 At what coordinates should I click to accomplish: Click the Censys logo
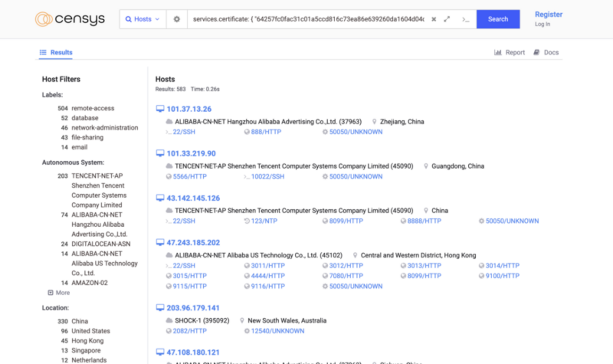tap(70, 19)
